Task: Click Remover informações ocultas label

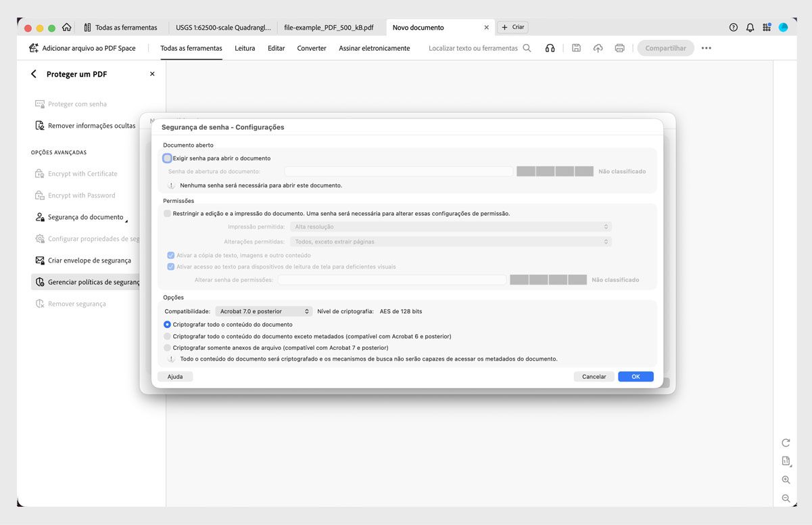Action: 92,126
